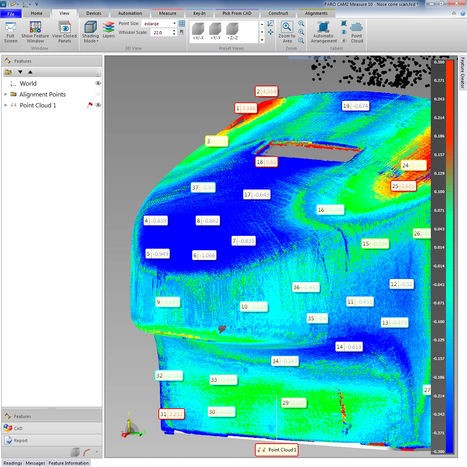This screenshot has height=467, width=467.
Task: Open Quick Access toolbar customize arrow
Action: 36,4
